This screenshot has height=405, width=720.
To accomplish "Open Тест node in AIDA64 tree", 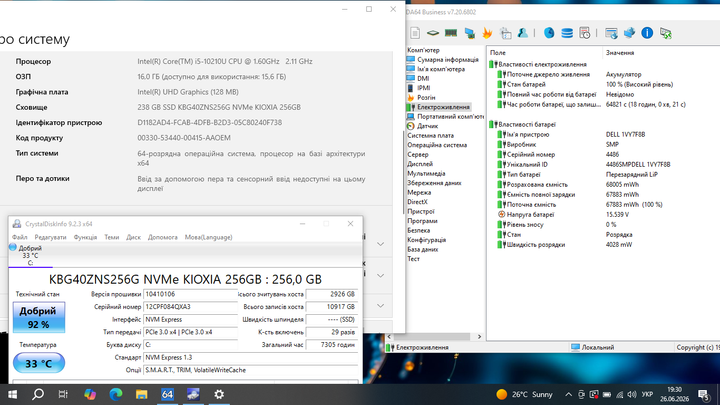I will (x=413, y=259).
